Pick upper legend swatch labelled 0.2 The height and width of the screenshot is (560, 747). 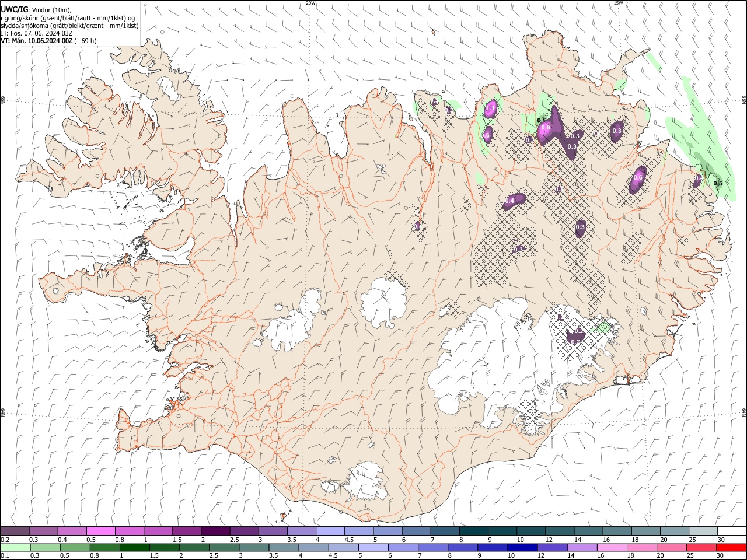[x=15, y=531]
